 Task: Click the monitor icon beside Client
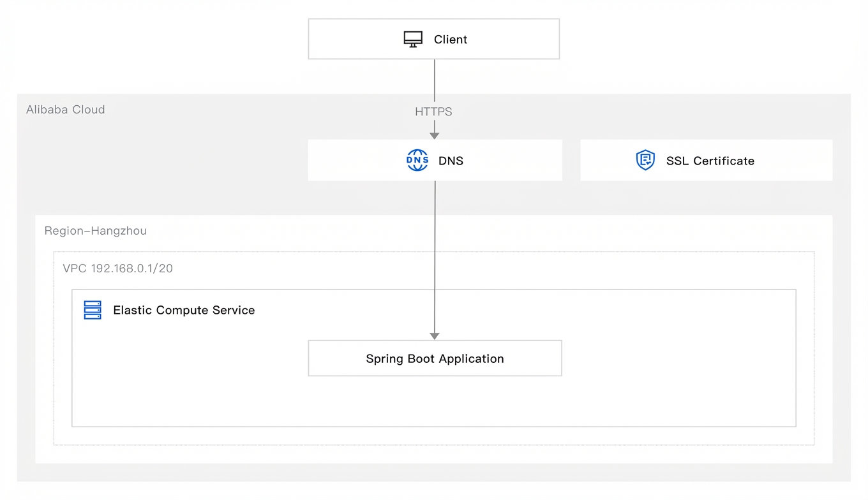click(413, 40)
